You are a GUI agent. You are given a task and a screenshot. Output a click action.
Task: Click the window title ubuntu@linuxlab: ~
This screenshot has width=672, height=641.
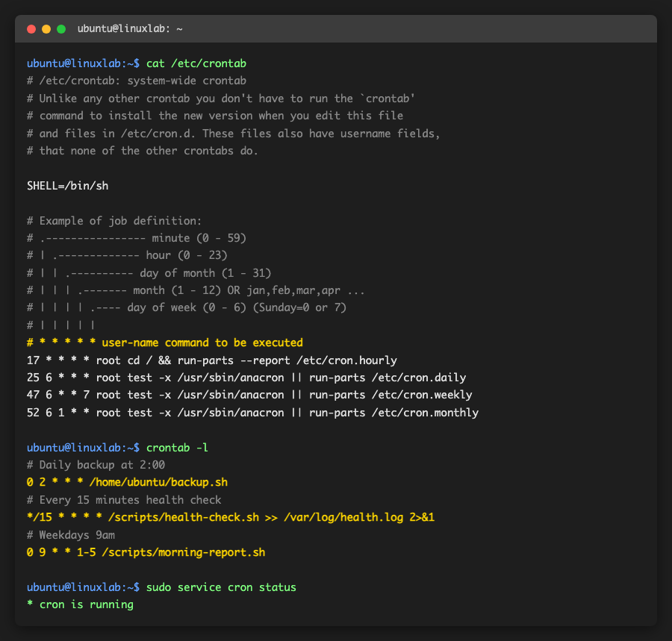coord(130,28)
